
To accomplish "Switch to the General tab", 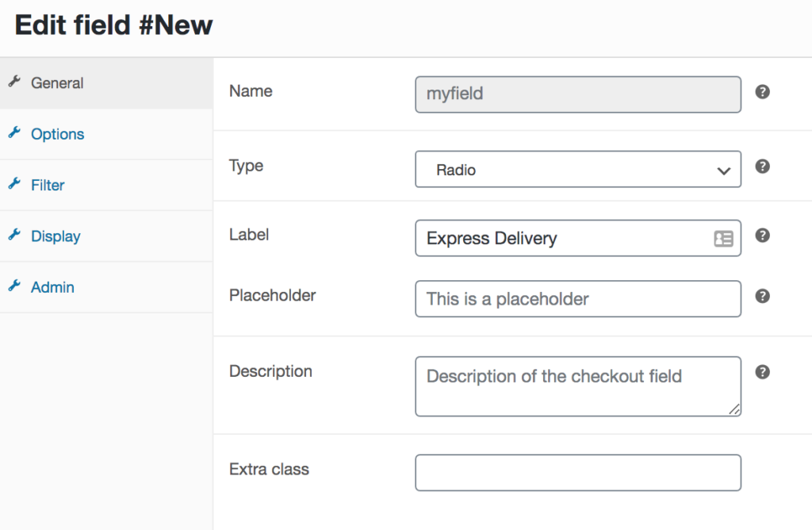I will (x=106, y=83).
